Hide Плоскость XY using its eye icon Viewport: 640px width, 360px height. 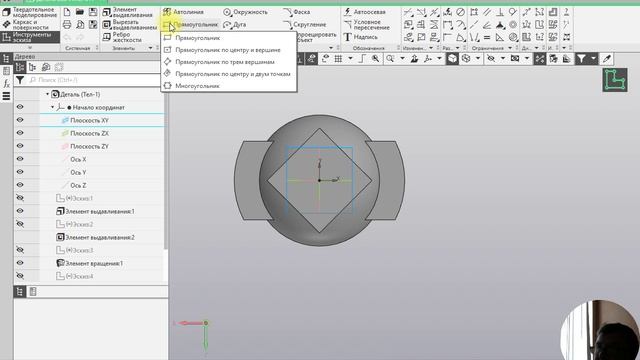(20, 120)
